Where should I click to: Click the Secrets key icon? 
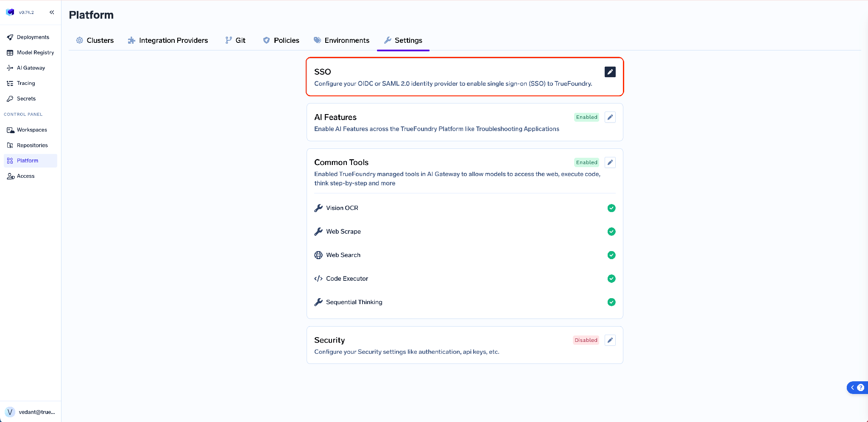(x=10, y=98)
